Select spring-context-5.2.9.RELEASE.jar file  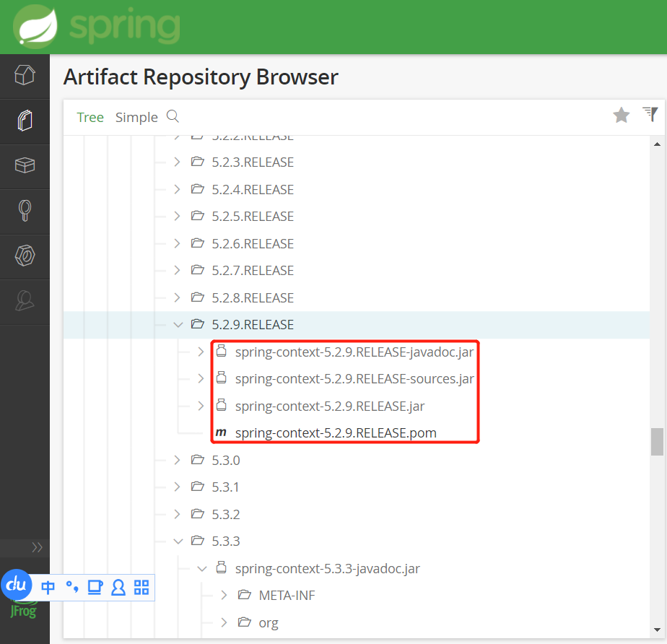(330, 406)
